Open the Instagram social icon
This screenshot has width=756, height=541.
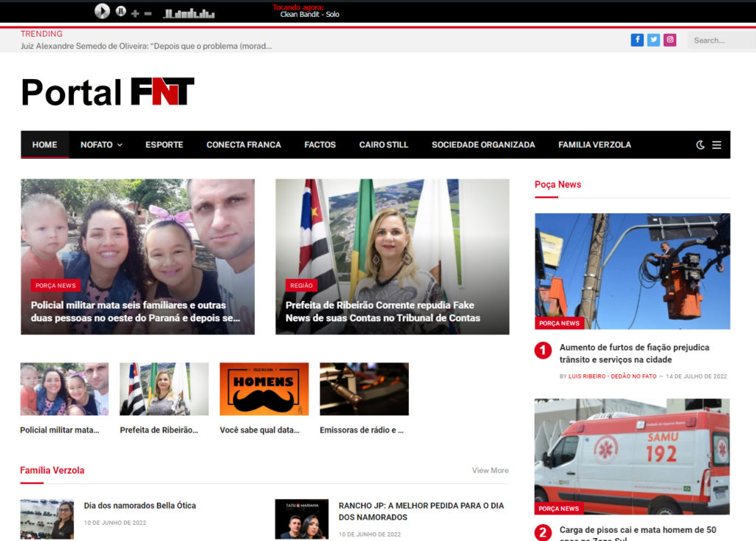[x=670, y=40]
